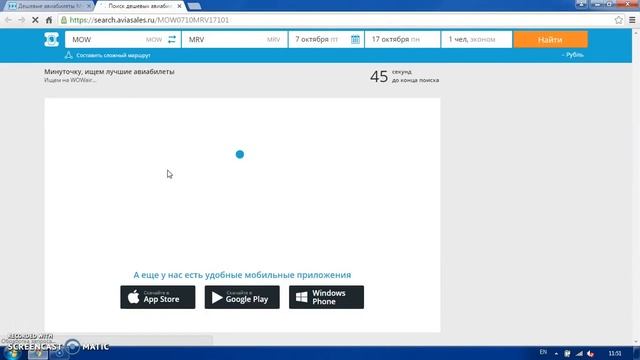Click EN language indicator in tray

[543, 352]
